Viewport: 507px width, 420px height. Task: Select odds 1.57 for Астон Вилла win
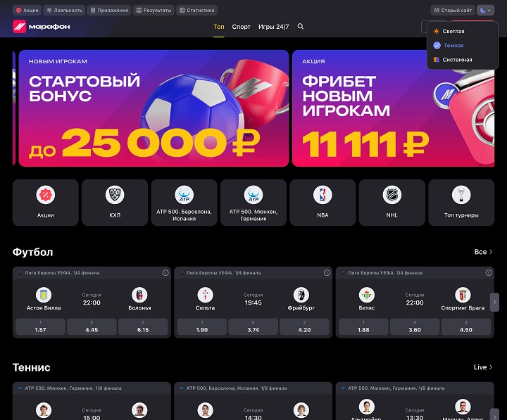(40, 326)
